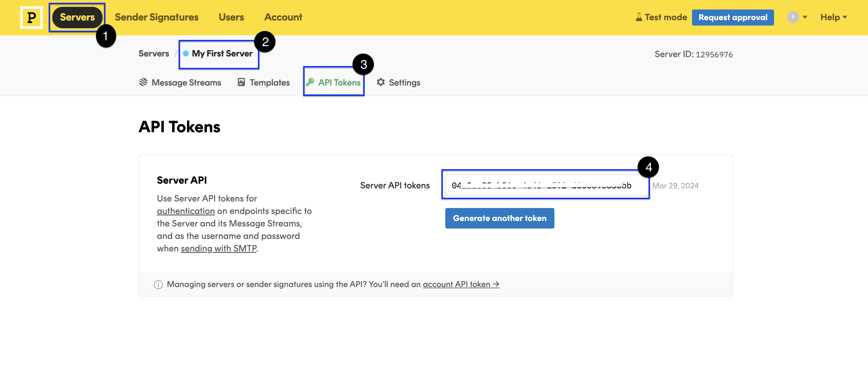Select the API Tokens tab
The height and width of the screenshot is (375, 868).
point(339,83)
